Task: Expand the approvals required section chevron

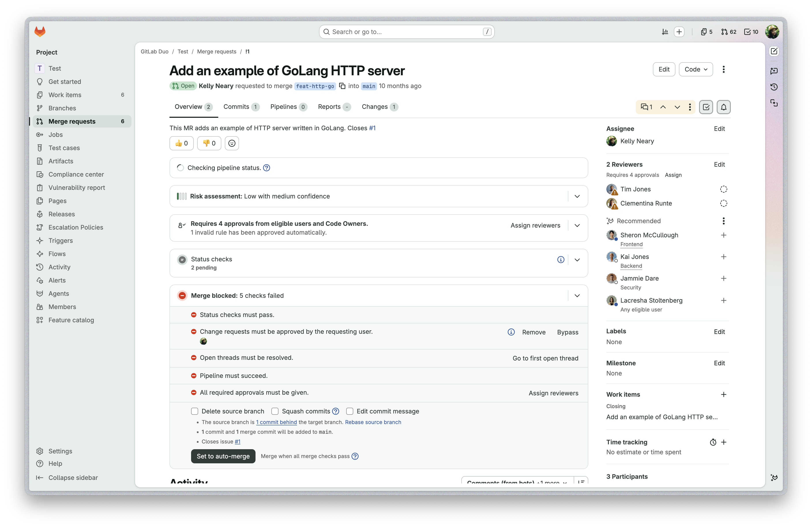Action: pyautogui.click(x=577, y=225)
